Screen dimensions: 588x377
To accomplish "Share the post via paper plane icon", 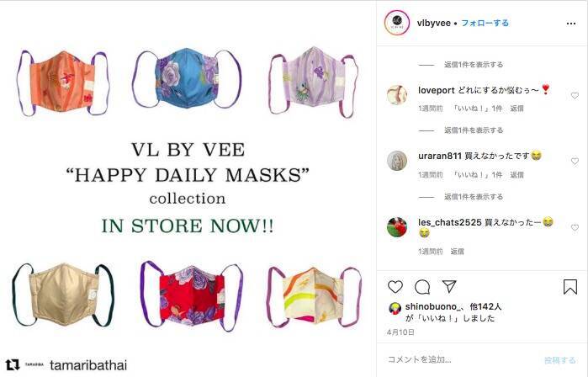I will [x=449, y=287].
